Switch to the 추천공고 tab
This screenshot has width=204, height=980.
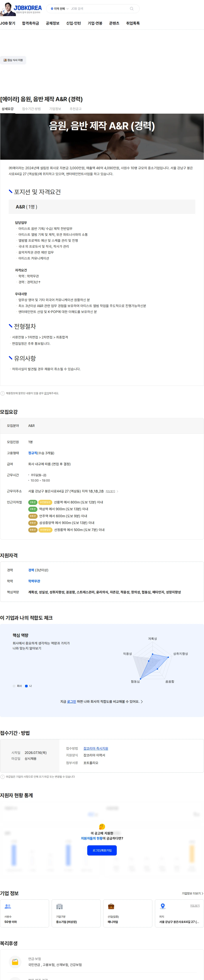75,109
